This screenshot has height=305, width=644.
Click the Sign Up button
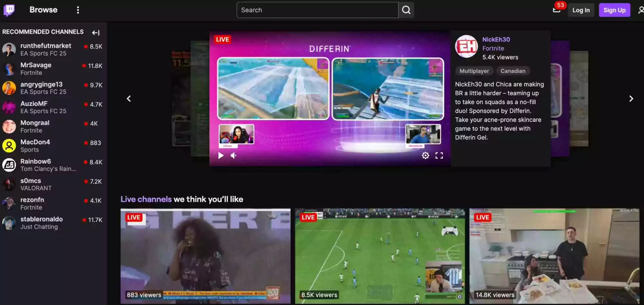(614, 10)
